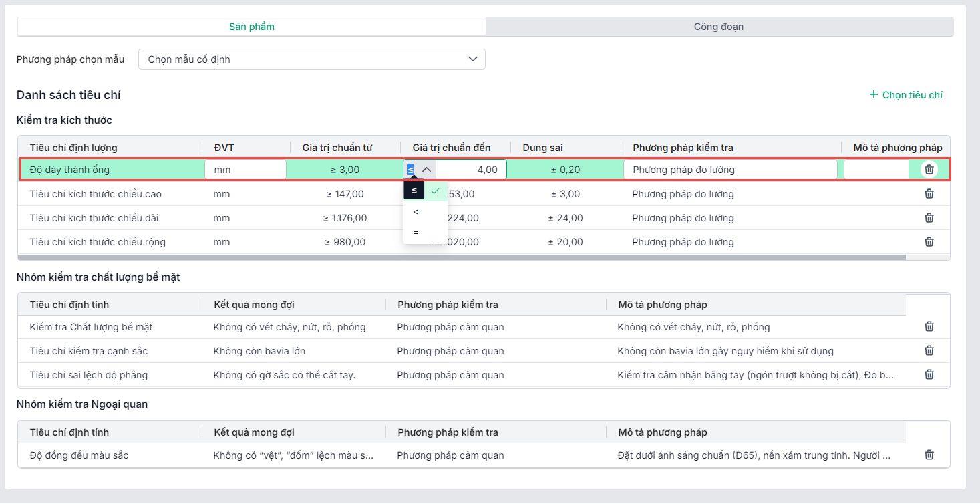Click the Chọn tiêu chí button
Viewport: 980px width, 504px height.
(x=906, y=95)
